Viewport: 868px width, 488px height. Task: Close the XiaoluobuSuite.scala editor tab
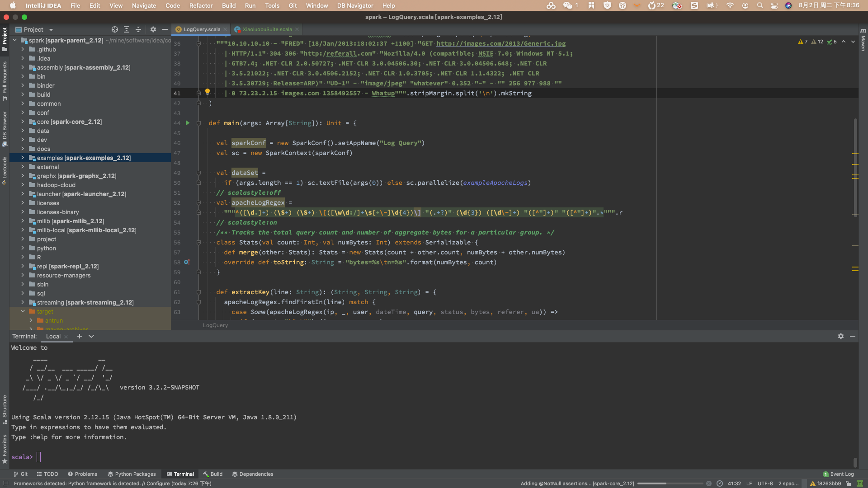click(297, 29)
